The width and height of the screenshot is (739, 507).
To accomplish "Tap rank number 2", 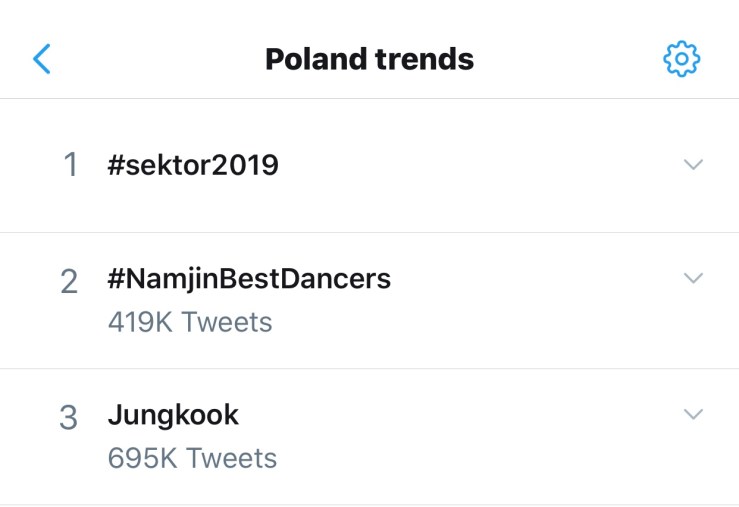I will pyautogui.click(x=69, y=282).
